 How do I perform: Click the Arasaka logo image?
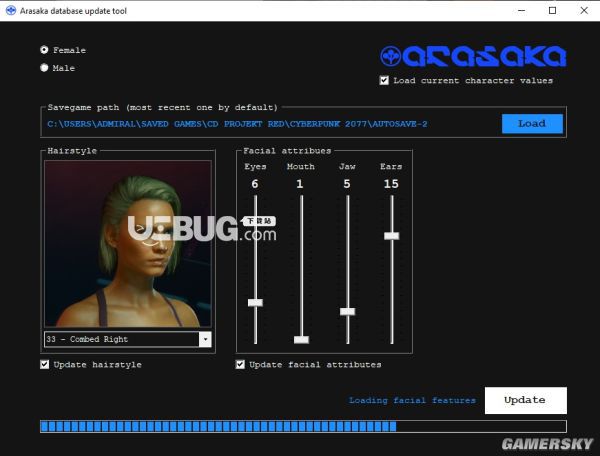tap(473, 56)
